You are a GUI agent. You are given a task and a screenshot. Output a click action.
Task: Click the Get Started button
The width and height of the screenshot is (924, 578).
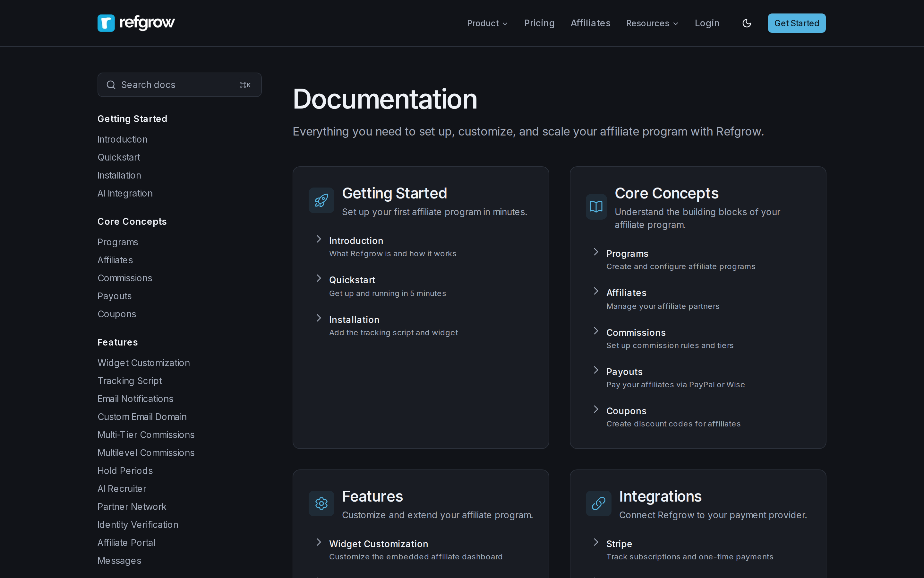coord(797,23)
